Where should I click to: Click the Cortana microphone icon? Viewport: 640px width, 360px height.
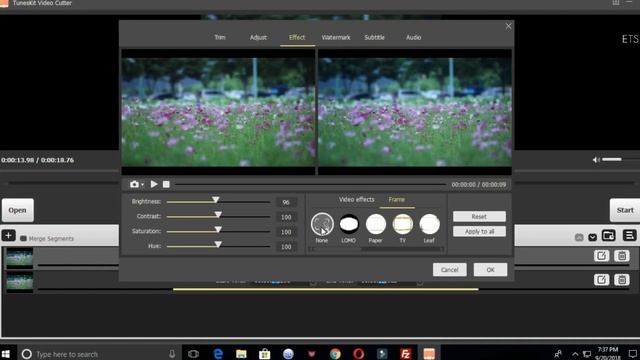click(x=172, y=354)
